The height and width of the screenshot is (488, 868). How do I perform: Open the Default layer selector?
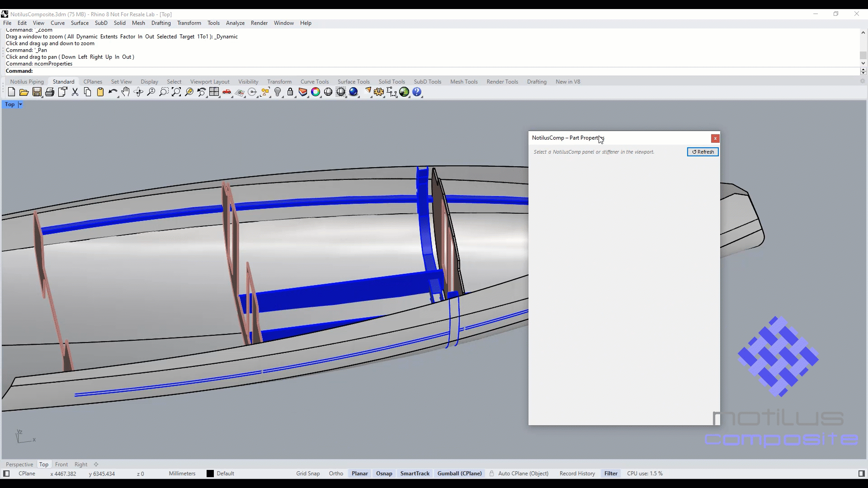(225, 474)
